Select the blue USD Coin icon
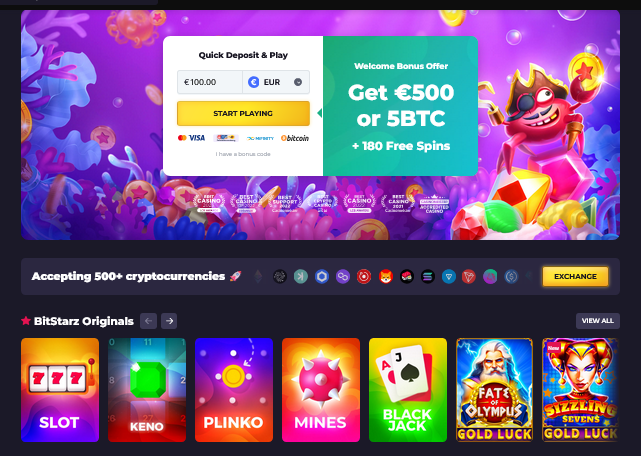This screenshot has height=456, width=642. pos(511,277)
